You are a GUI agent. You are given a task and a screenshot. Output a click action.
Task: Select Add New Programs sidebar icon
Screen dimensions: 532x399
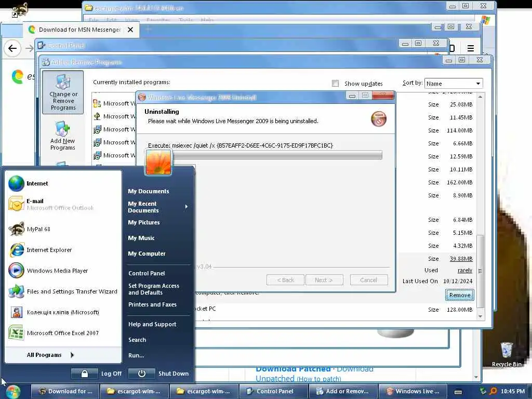(62, 136)
